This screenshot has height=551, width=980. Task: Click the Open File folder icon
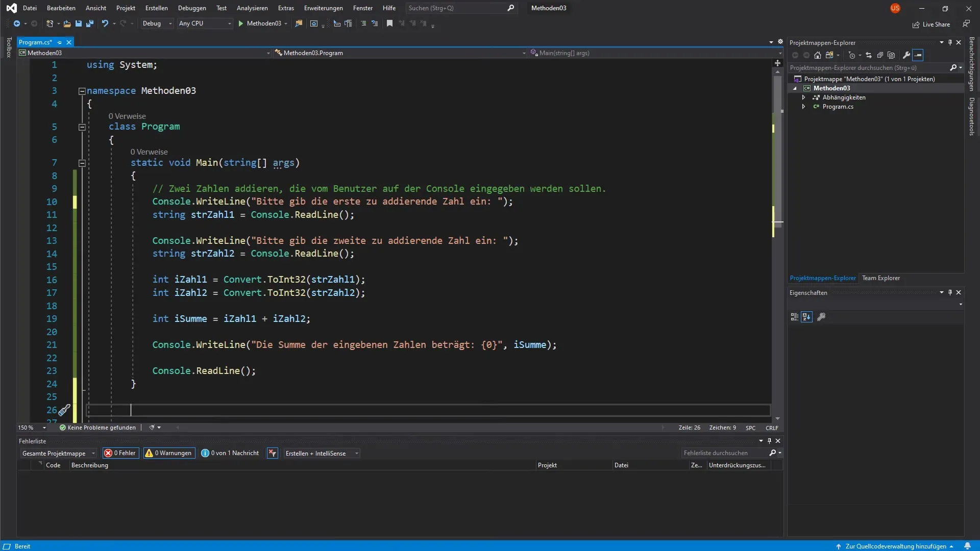pyautogui.click(x=67, y=23)
